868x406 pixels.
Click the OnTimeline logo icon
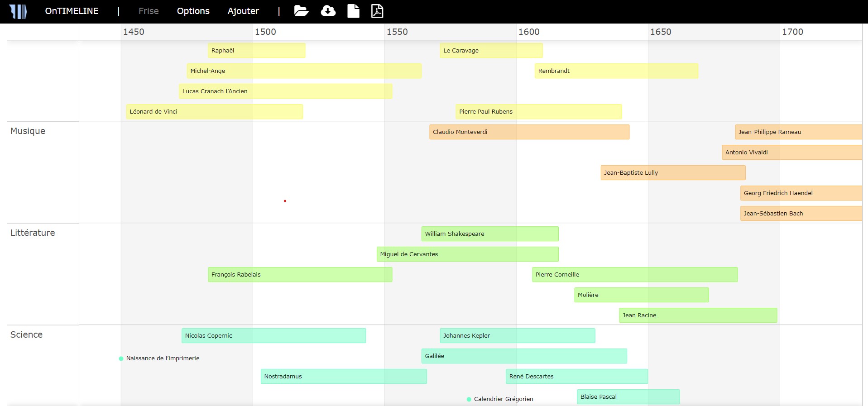[18, 11]
